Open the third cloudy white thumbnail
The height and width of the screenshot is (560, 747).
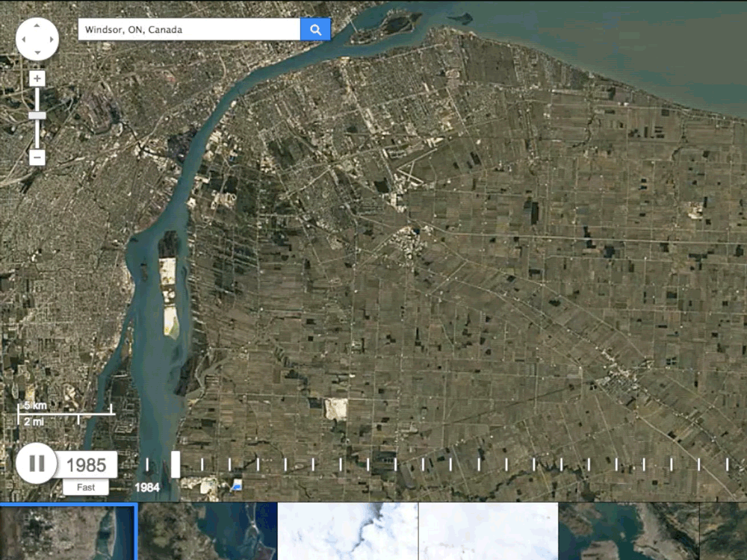pos(348,532)
